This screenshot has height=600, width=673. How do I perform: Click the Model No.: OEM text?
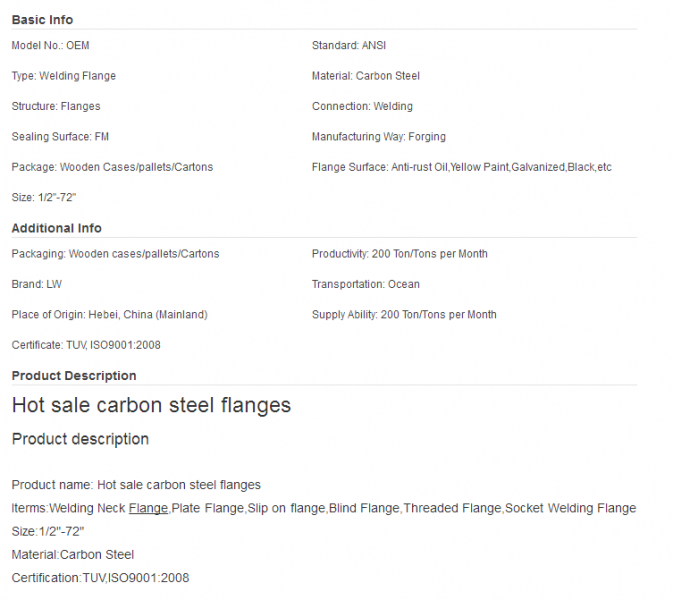coord(50,45)
